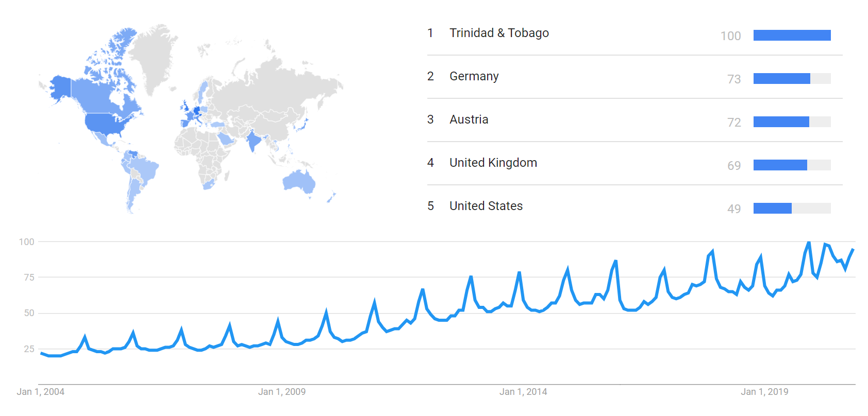Open the United Kingdom list entry
The image size is (868, 416).
coord(493,163)
